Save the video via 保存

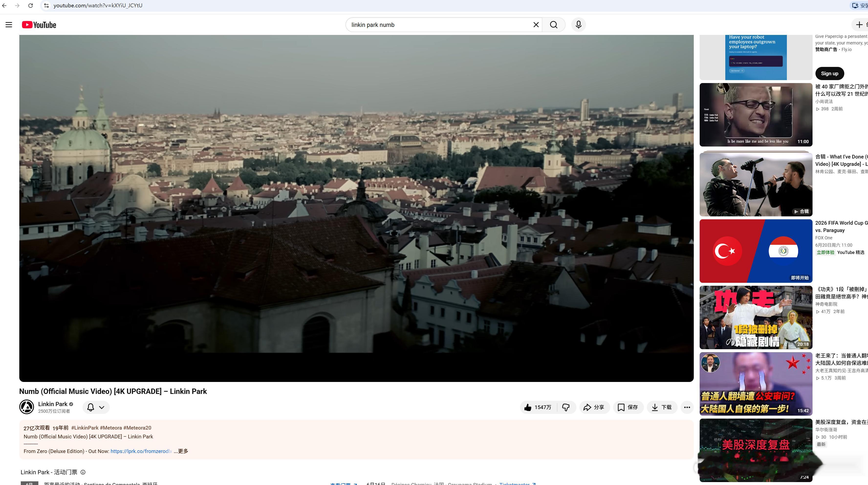[628, 407]
